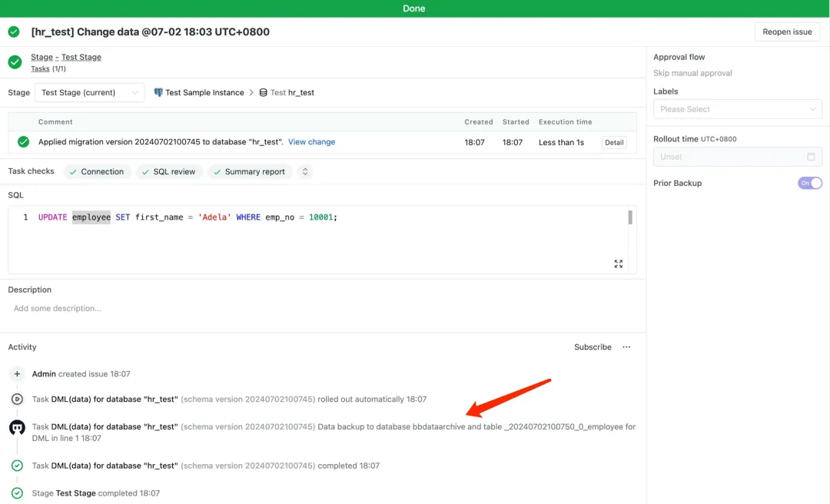Click the Summary report task check badge
The height and width of the screenshot is (504, 830).
tap(250, 171)
